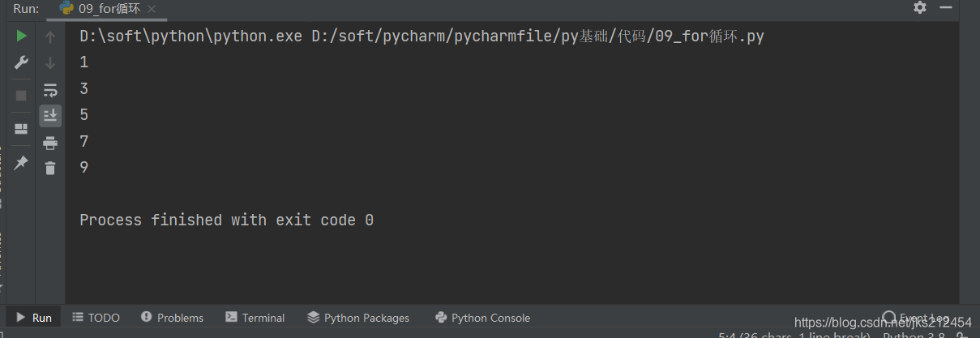
Task: Print console output with the printer icon
Action: 50,143
